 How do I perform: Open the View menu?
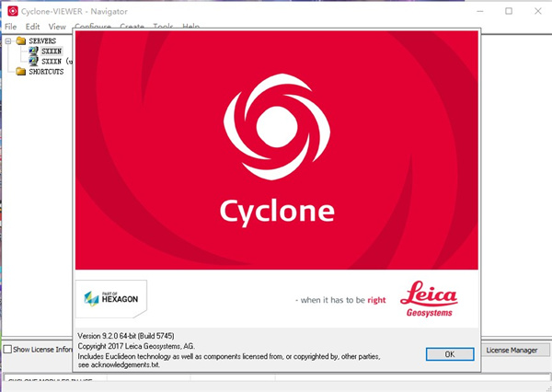[x=57, y=27]
